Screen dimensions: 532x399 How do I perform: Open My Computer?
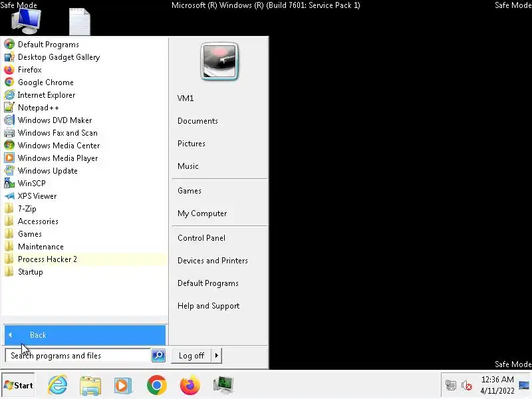pyautogui.click(x=202, y=213)
